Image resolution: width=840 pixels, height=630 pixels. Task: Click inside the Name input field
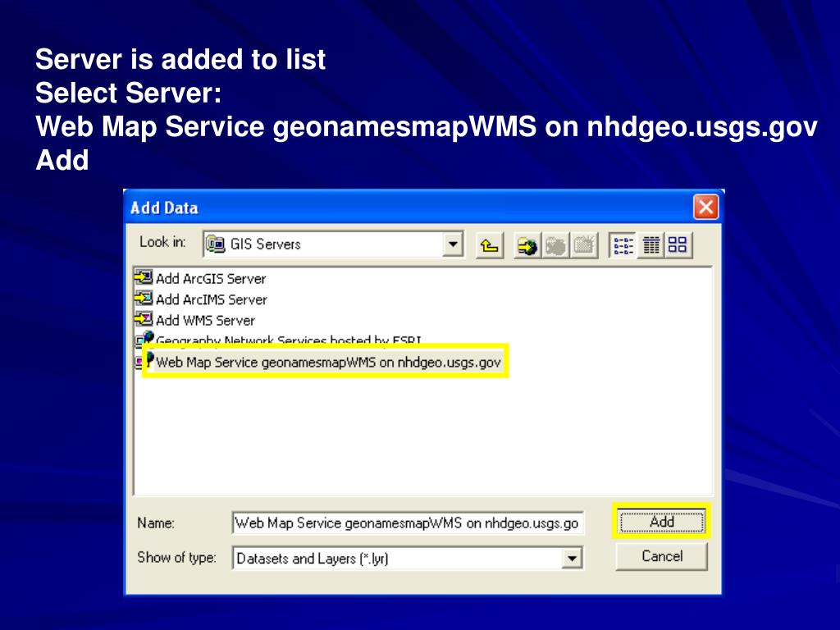coord(408,523)
